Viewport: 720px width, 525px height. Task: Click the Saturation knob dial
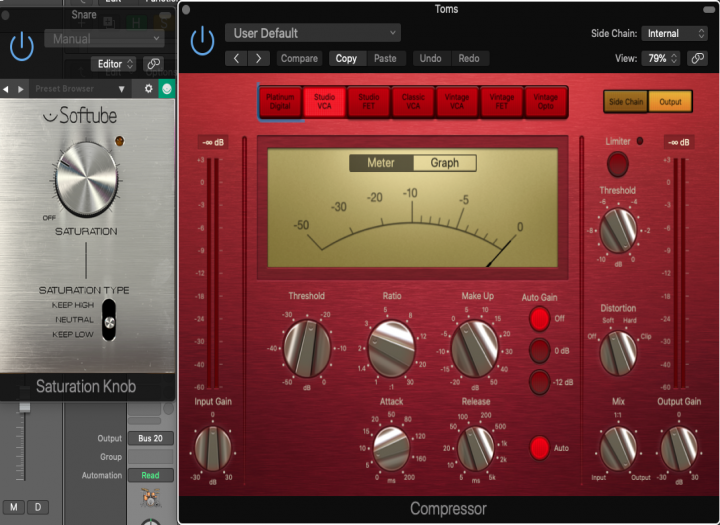86,179
